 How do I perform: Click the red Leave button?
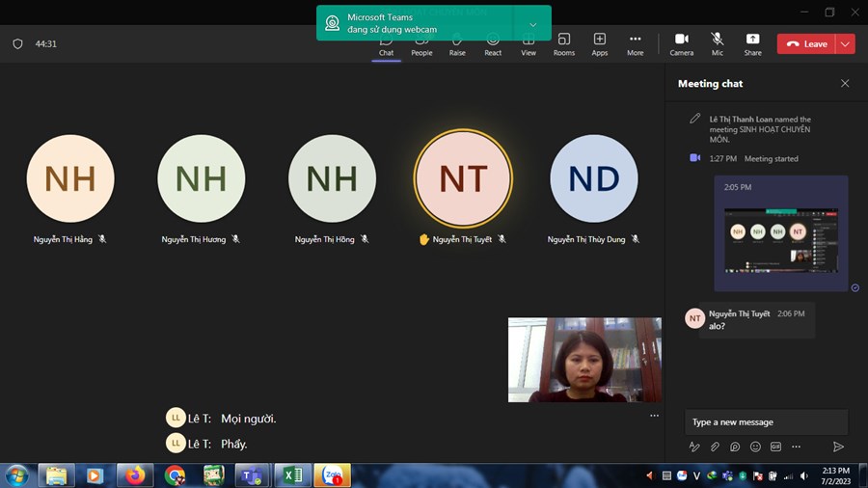pyautogui.click(x=806, y=43)
